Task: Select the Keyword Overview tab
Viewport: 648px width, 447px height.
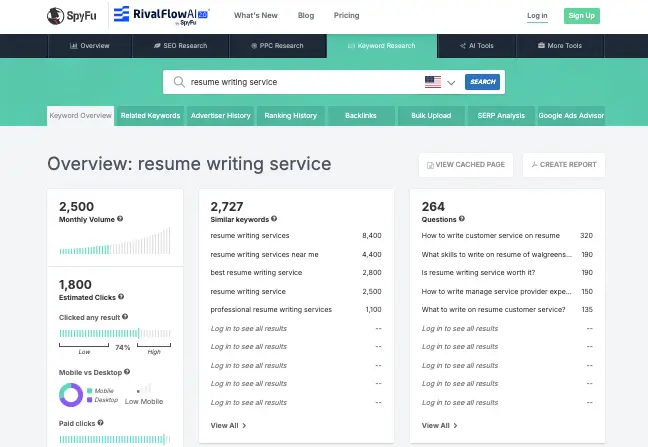Action: click(x=81, y=116)
